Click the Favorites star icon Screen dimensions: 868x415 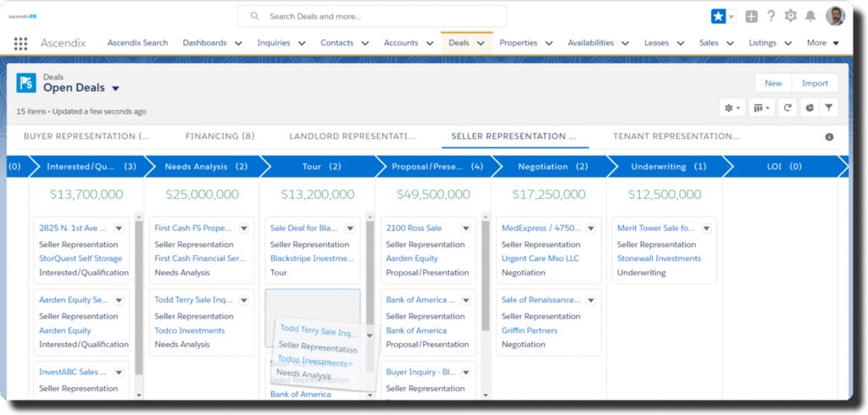click(718, 17)
